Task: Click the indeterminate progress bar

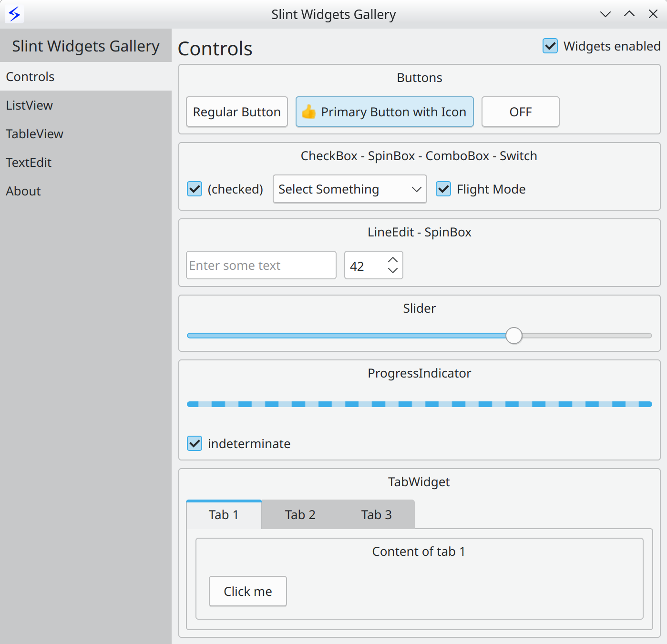Action: [420, 404]
